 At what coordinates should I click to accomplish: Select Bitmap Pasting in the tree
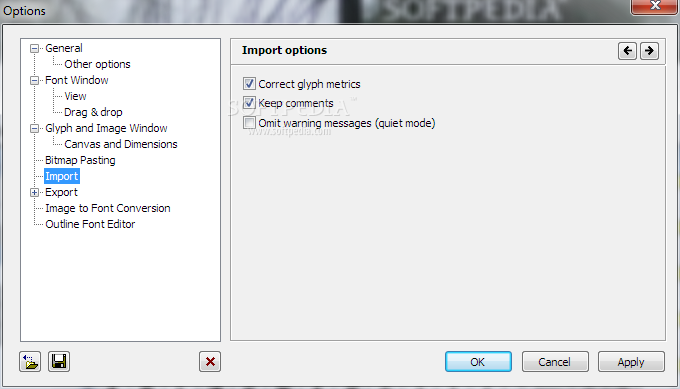(x=80, y=160)
